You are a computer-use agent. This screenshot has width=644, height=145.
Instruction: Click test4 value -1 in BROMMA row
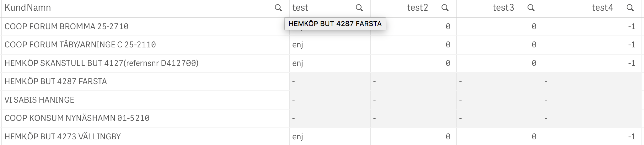pos(631,26)
